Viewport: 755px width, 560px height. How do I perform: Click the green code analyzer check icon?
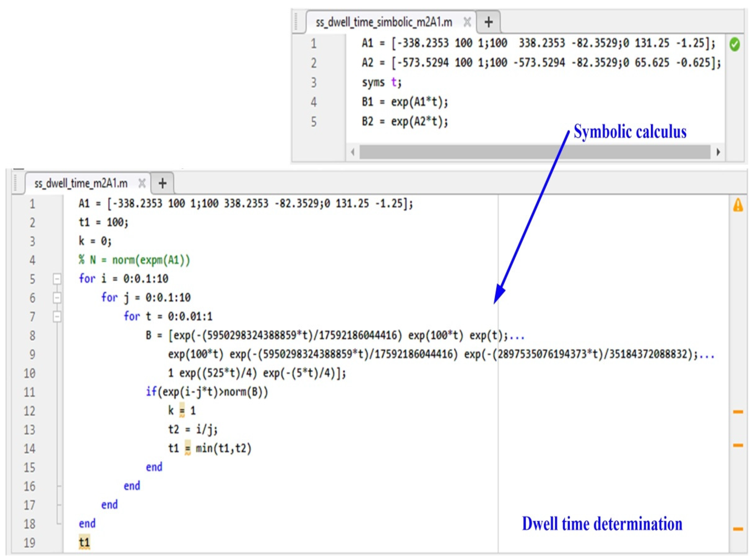point(734,45)
